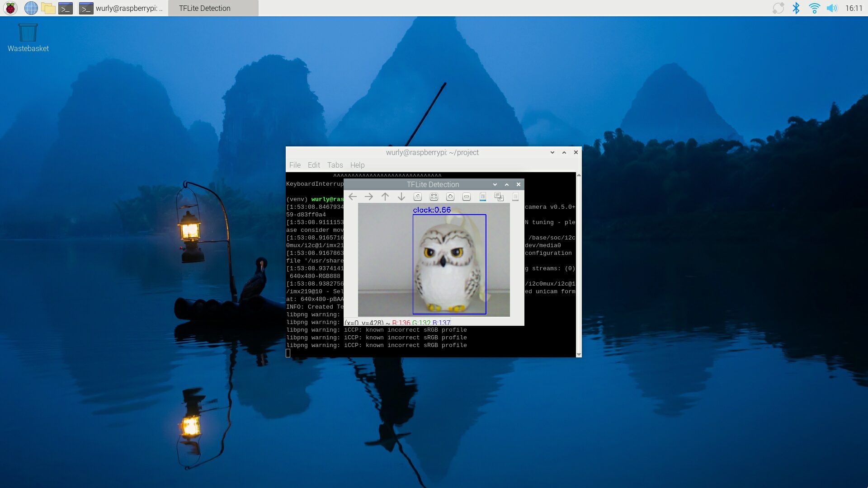The height and width of the screenshot is (488, 868).
Task: Pan image left with the left arrow
Action: pos(353,197)
